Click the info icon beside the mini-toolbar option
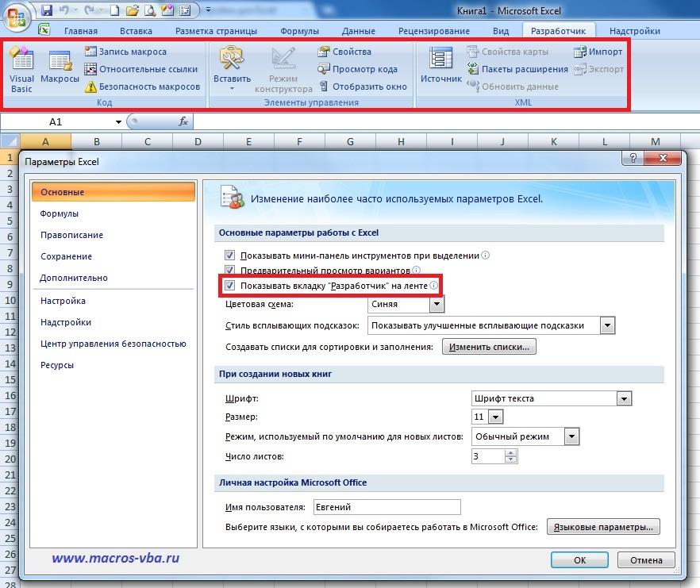 pyautogui.click(x=485, y=255)
